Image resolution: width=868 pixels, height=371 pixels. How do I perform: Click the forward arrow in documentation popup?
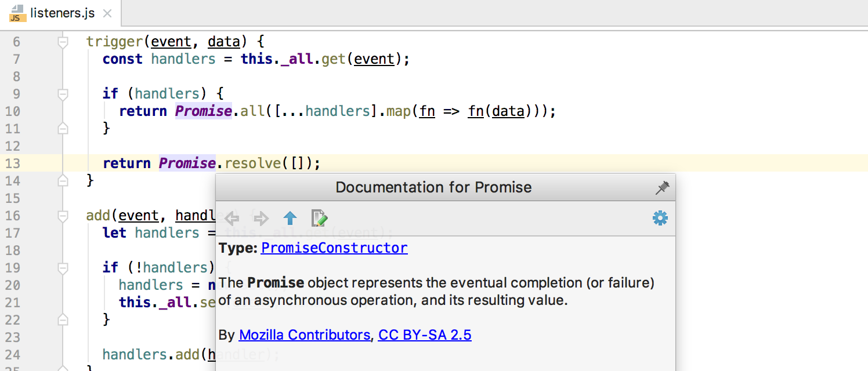coord(261,219)
